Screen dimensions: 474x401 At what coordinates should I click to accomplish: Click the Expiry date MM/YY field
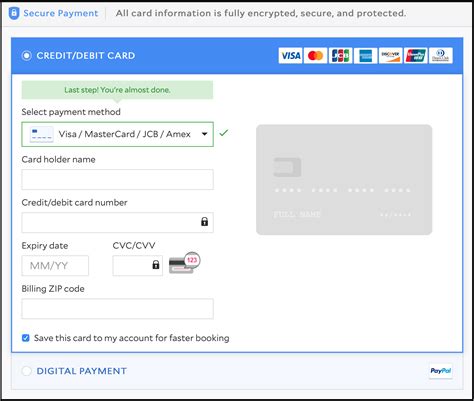point(55,266)
